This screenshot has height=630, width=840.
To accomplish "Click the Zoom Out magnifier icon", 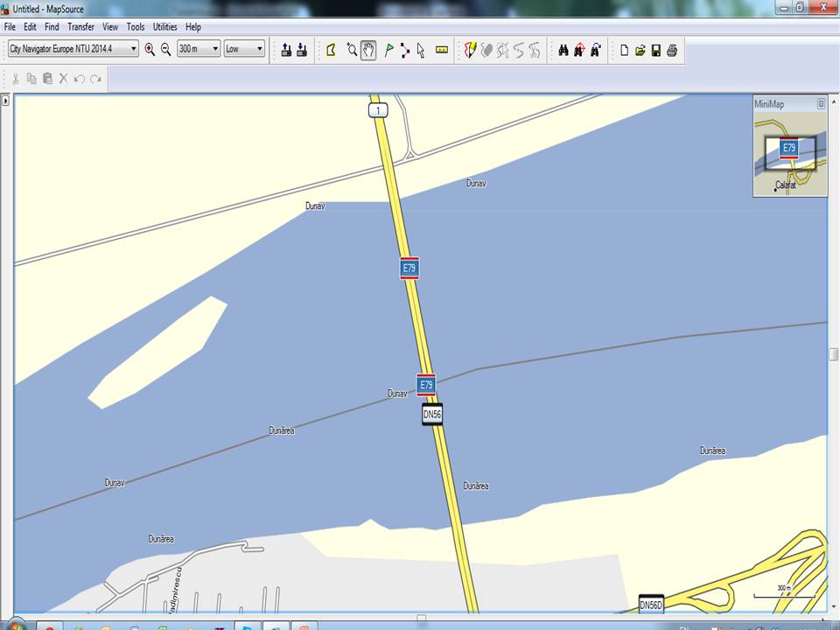I will pos(165,50).
